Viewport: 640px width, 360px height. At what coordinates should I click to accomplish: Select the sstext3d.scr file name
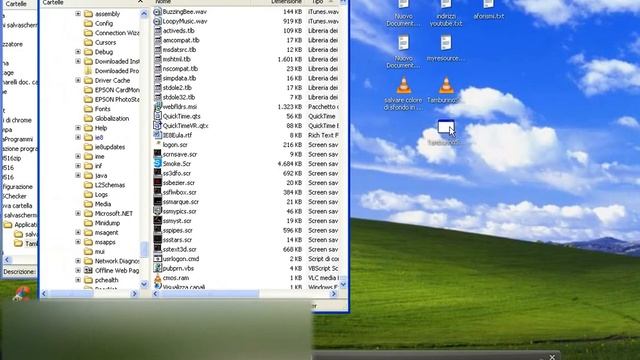pyautogui.click(x=179, y=249)
